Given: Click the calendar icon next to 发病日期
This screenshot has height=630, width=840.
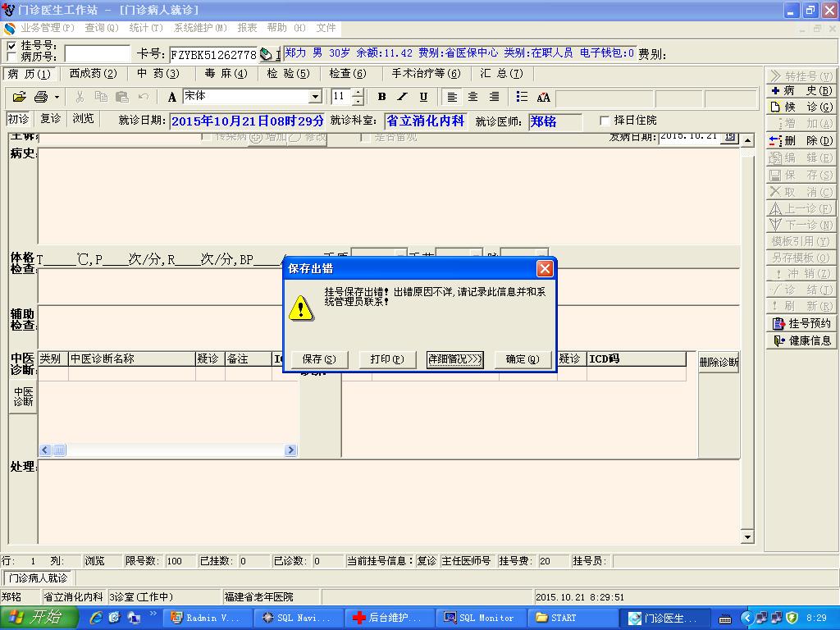Looking at the screenshot, I should [729, 137].
